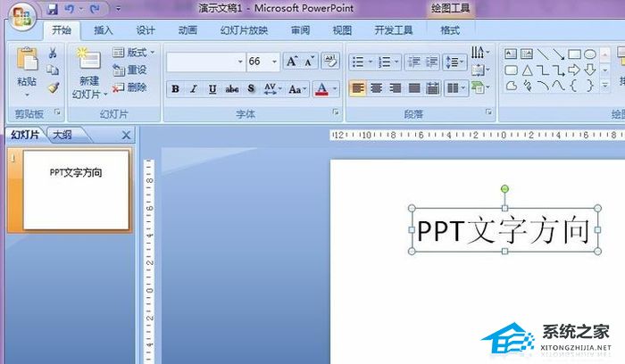
Task: Open text columns dropdown
Action: point(456,88)
